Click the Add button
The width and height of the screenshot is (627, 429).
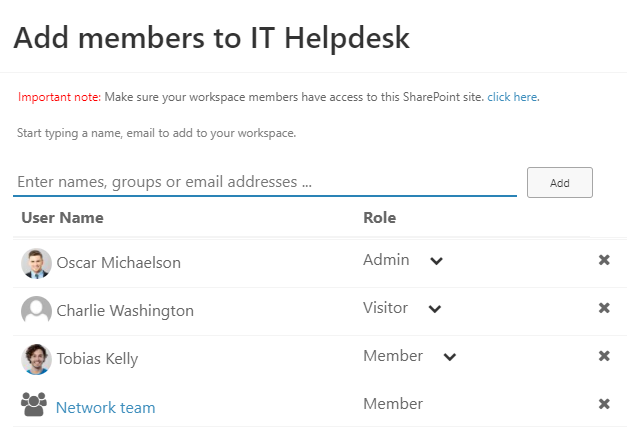560,183
